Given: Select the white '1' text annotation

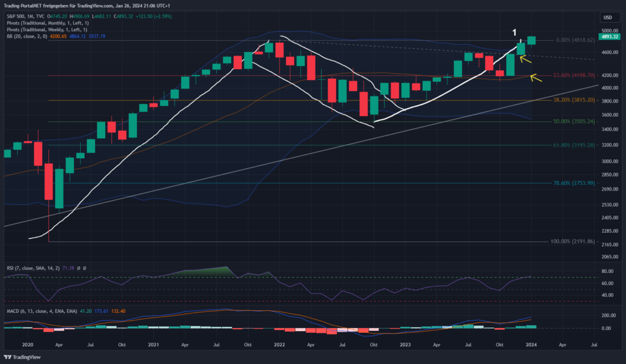Looking at the screenshot, I should click(514, 31).
